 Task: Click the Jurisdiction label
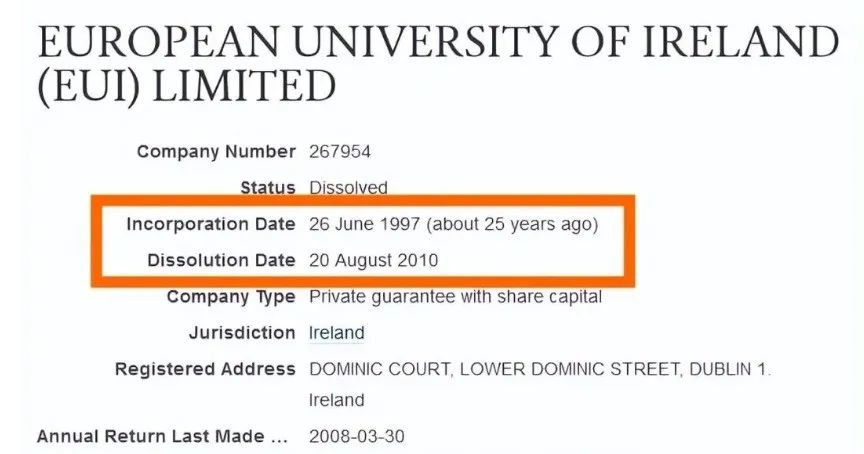[242, 333]
